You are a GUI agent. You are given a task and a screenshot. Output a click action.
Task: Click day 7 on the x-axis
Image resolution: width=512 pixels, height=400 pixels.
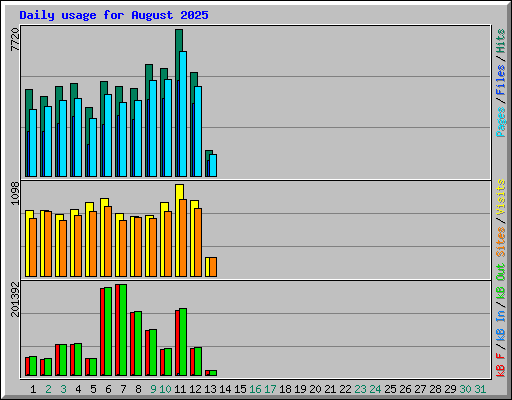(x=123, y=389)
